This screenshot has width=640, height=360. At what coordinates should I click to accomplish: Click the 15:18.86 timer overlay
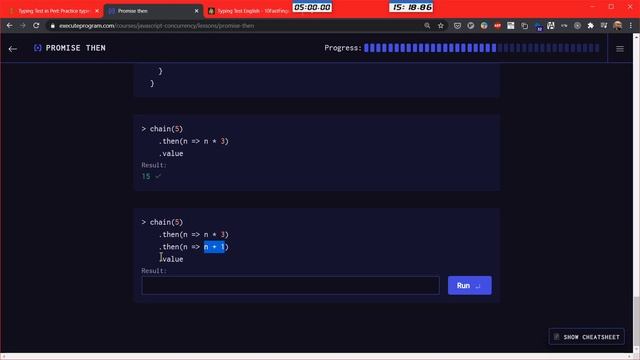pos(411,7)
